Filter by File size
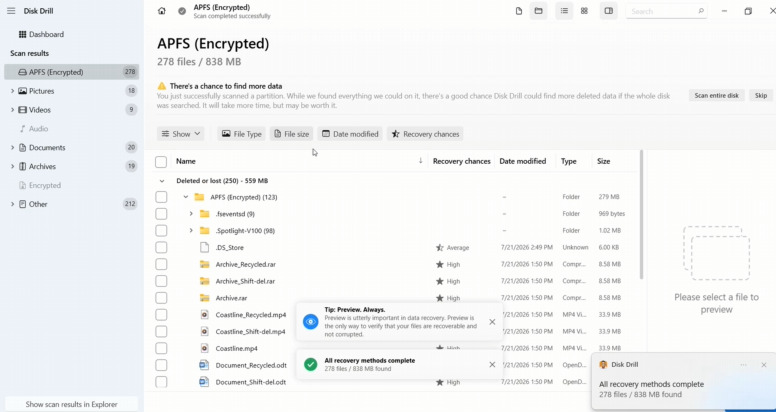Viewport: 776px width, 412px height. [291, 134]
